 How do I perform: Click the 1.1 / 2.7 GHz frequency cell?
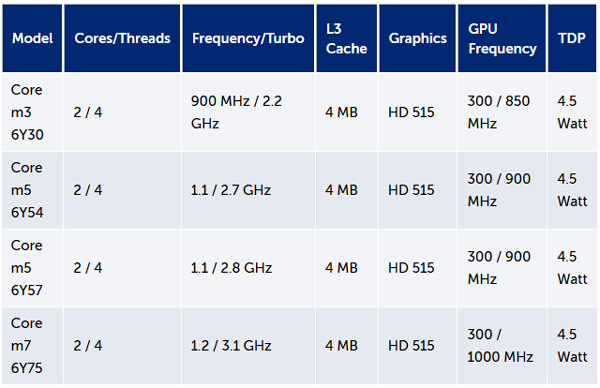tap(248, 190)
